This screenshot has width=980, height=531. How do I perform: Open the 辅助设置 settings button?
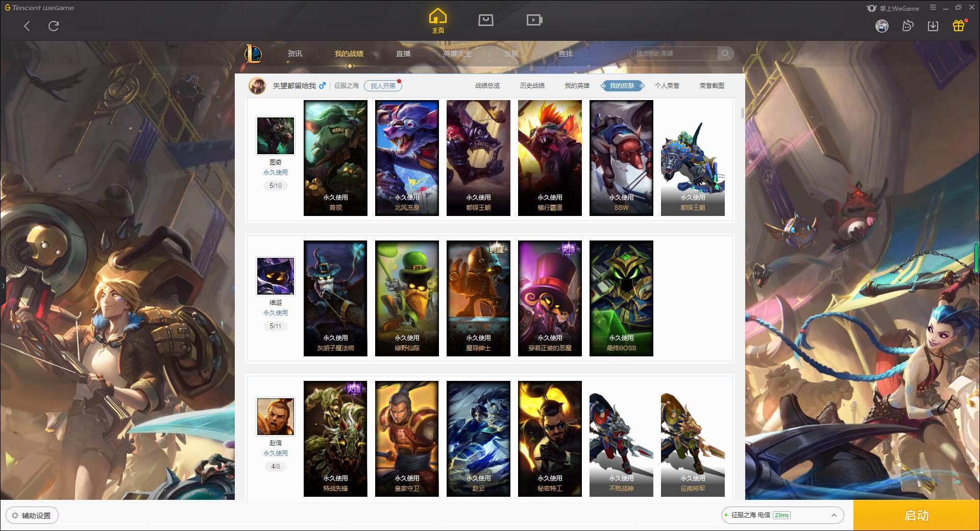pyautogui.click(x=32, y=516)
